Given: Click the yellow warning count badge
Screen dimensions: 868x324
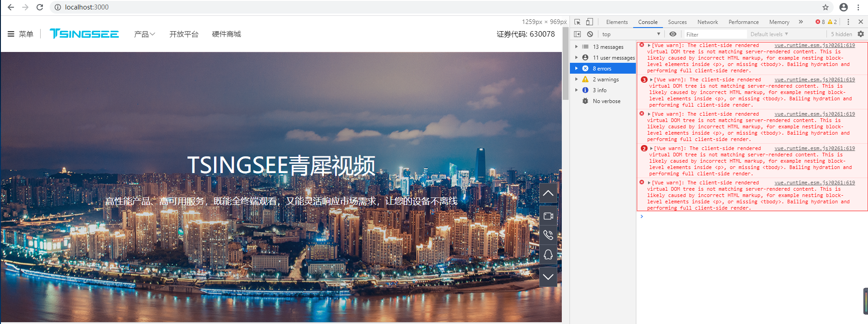Looking at the screenshot, I should (x=832, y=22).
